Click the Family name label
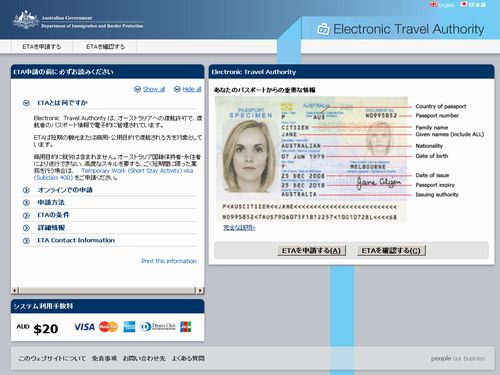The height and width of the screenshot is (375, 500). click(432, 127)
